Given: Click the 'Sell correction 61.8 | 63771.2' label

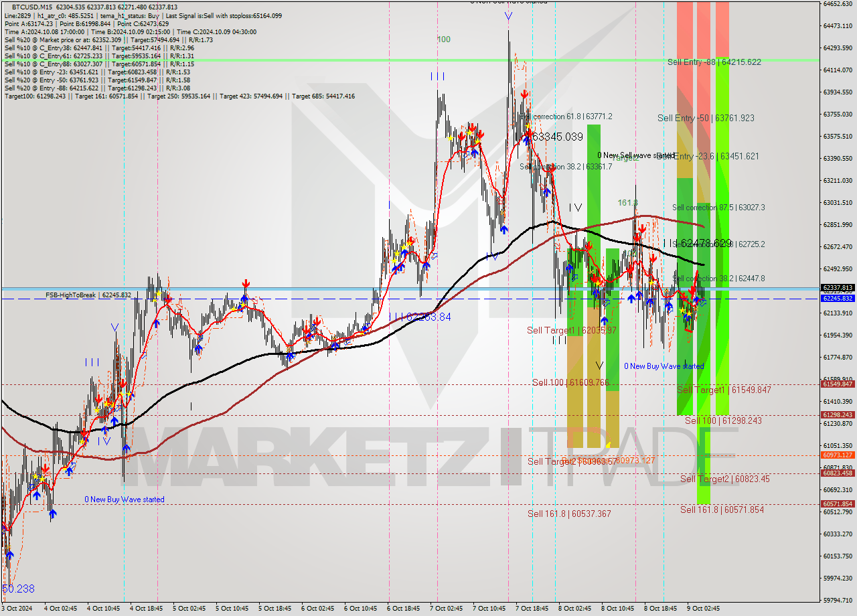Looking at the screenshot, I should click(x=566, y=117).
